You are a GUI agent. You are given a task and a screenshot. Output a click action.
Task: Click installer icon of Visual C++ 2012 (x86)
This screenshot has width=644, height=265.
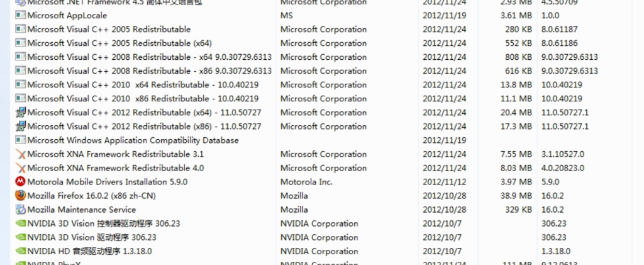20,126
